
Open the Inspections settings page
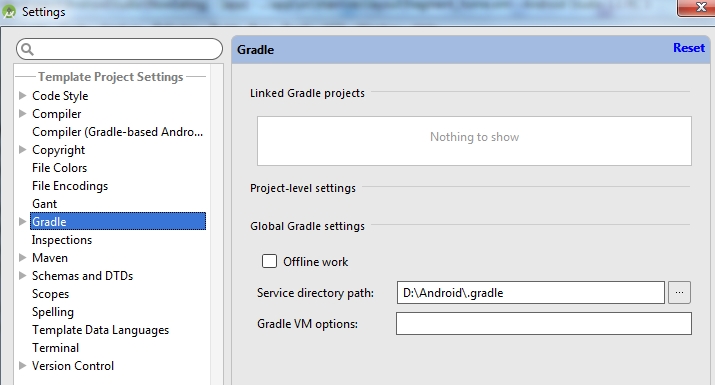tap(62, 240)
